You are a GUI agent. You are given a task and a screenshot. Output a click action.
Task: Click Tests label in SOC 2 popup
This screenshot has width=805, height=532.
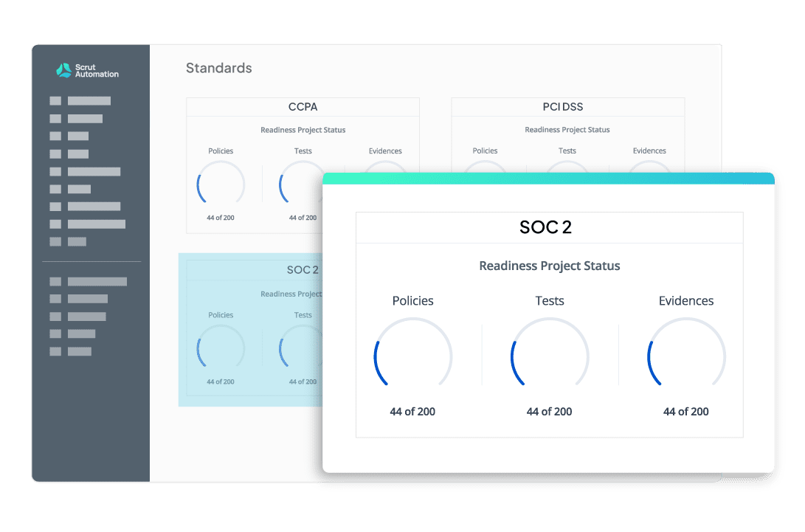coord(549,301)
